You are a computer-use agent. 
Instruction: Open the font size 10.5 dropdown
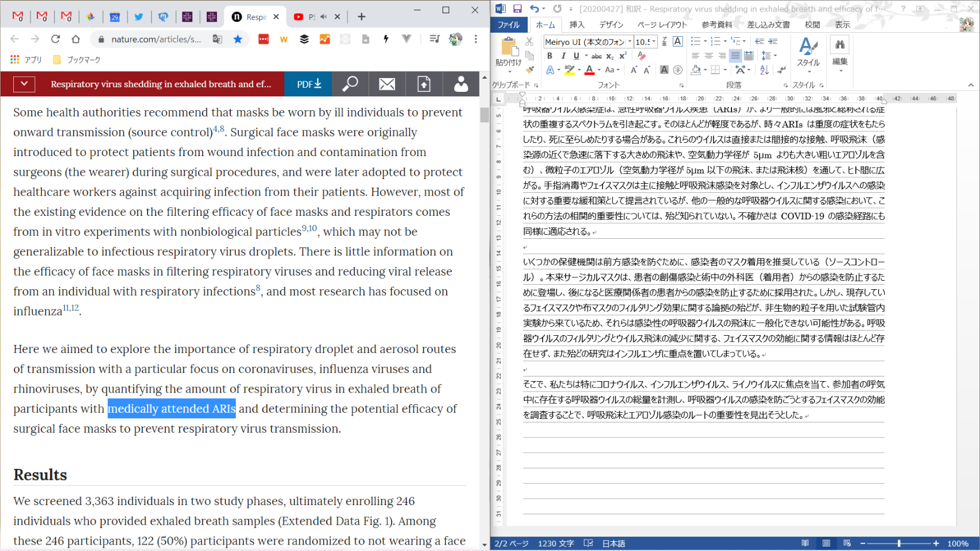point(654,42)
